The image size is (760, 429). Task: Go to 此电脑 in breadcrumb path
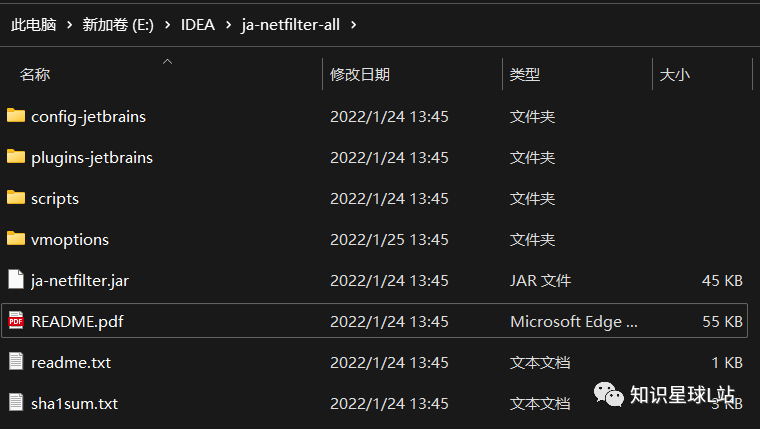pyautogui.click(x=33, y=25)
